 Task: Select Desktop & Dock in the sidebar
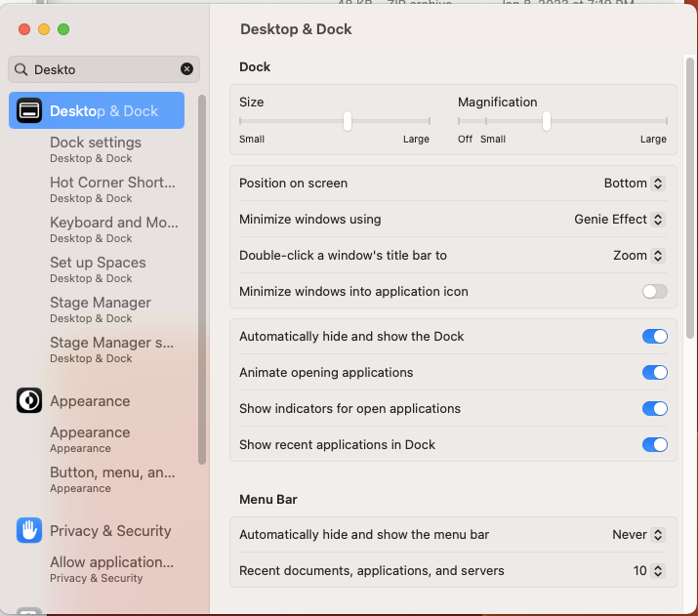point(97,110)
